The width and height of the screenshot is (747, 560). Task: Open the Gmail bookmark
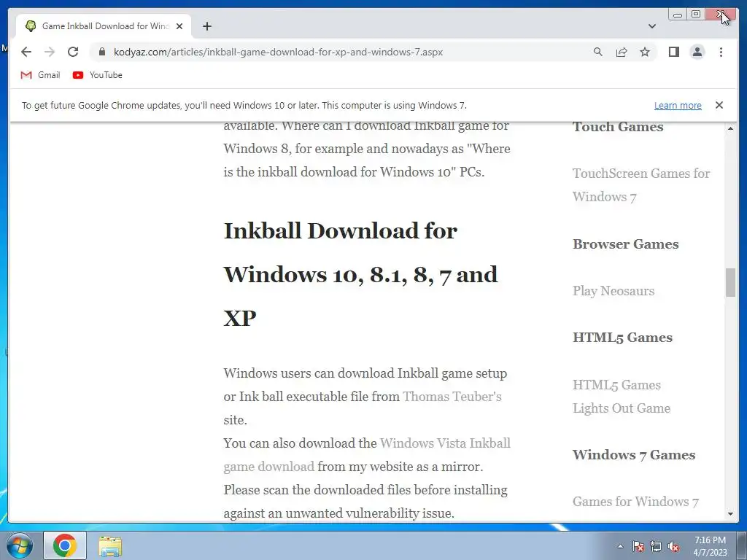[41, 75]
